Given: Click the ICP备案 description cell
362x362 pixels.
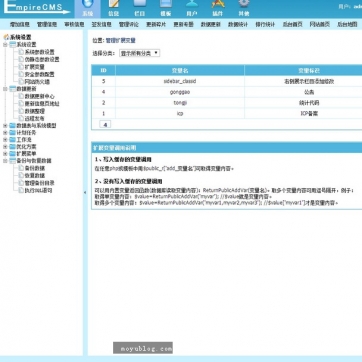Looking at the screenshot, I should pos(309,114).
